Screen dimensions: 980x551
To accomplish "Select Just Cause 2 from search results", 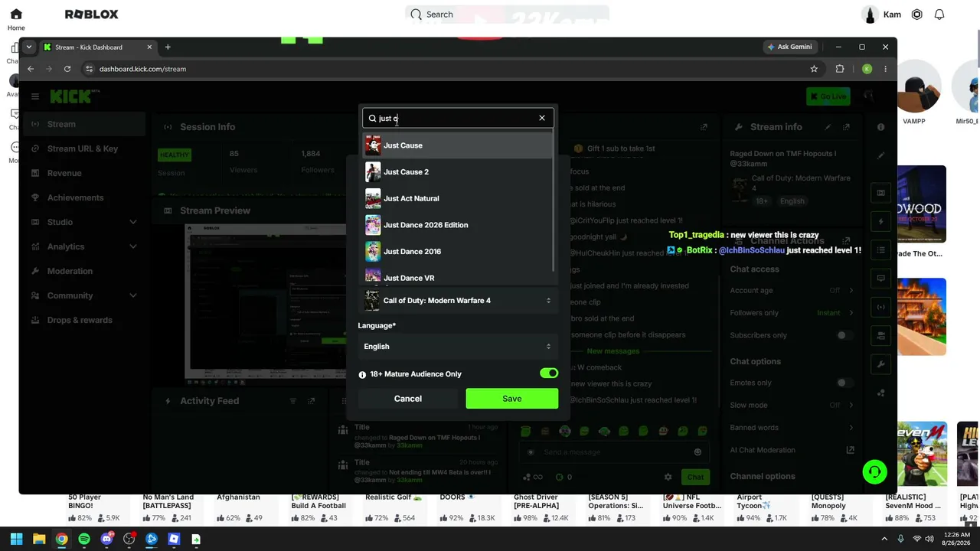I will 457,172.
